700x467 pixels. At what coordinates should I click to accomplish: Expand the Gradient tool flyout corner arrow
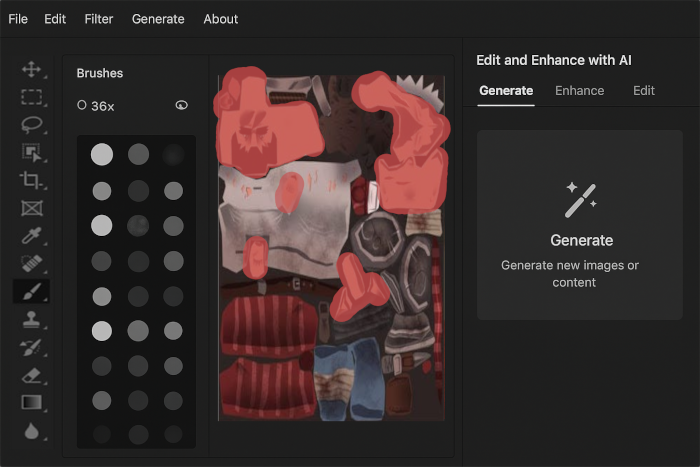coord(45,409)
